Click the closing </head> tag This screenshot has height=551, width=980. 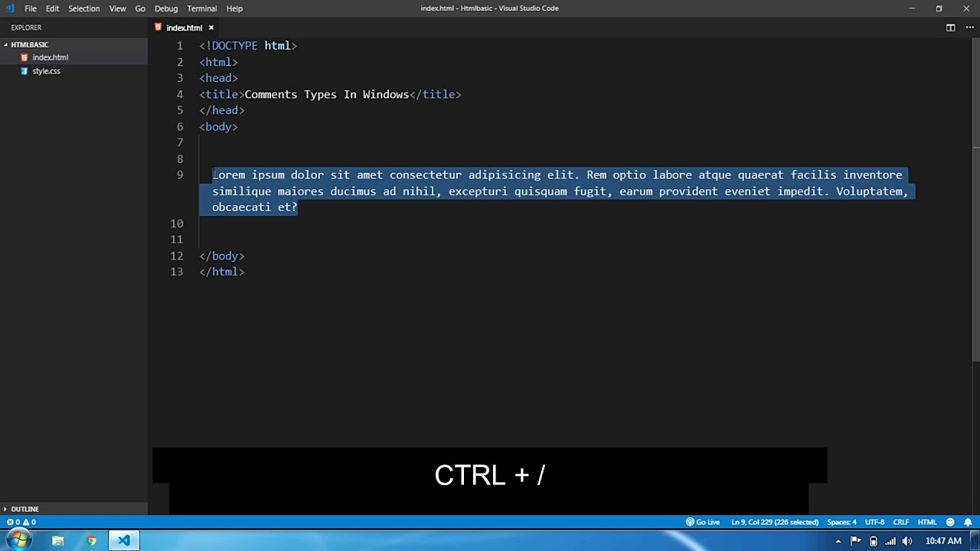[x=222, y=110]
